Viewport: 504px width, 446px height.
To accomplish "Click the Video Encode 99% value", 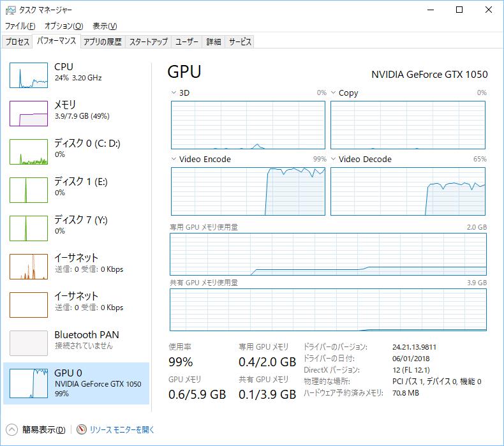I will (x=320, y=159).
